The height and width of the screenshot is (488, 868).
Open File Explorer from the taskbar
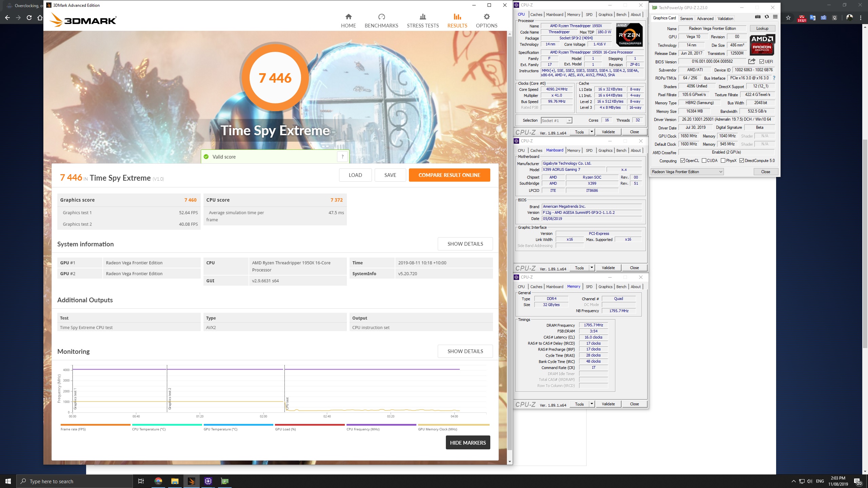click(x=175, y=481)
